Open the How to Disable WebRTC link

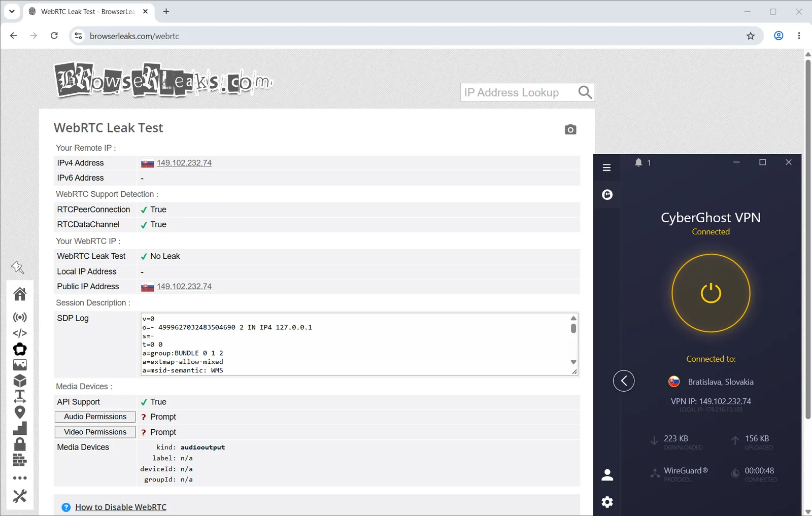point(121,507)
